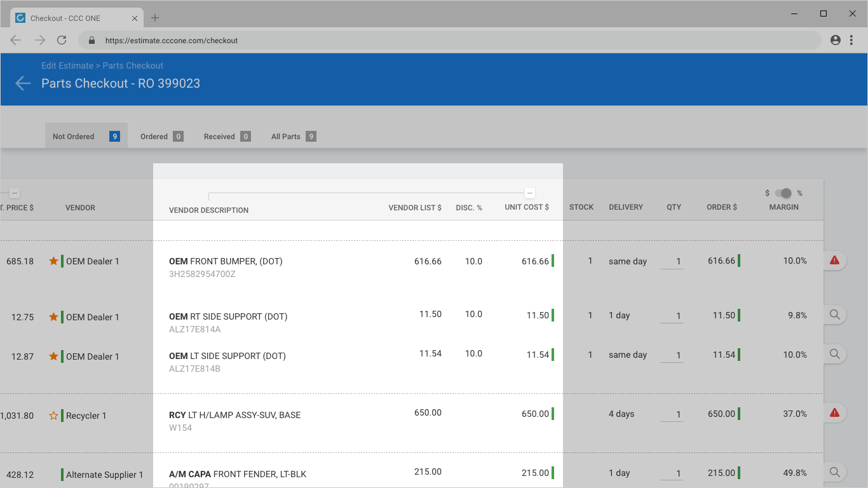Click the MARGIN column header
The image size is (868, 488).
[x=784, y=207]
